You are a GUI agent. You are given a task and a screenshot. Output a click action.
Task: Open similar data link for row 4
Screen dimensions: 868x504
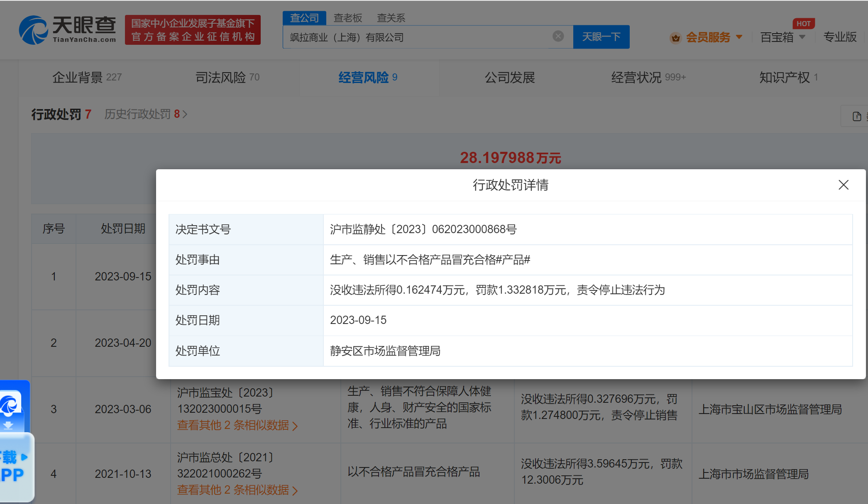(x=237, y=490)
